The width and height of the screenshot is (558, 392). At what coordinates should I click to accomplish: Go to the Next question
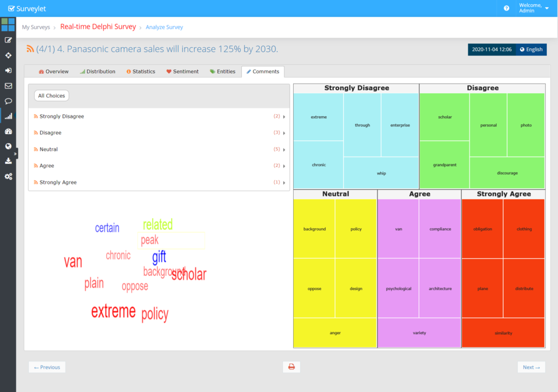[x=531, y=367]
